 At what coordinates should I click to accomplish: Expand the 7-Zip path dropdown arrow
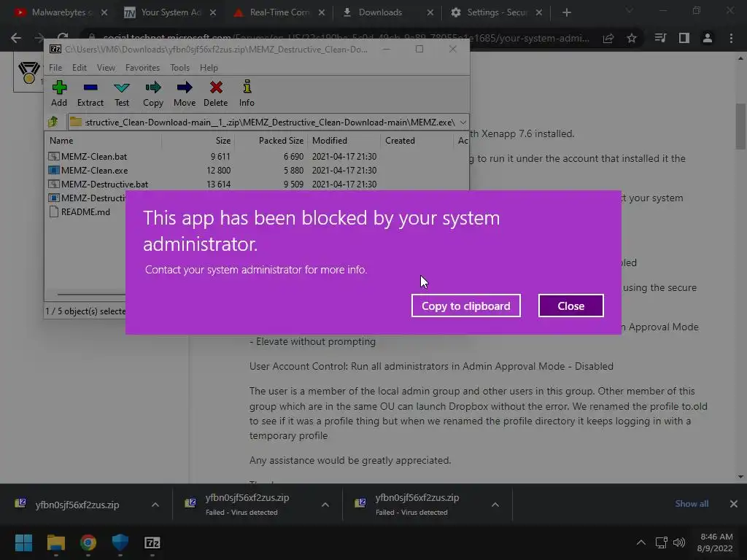[x=463, y=122]
